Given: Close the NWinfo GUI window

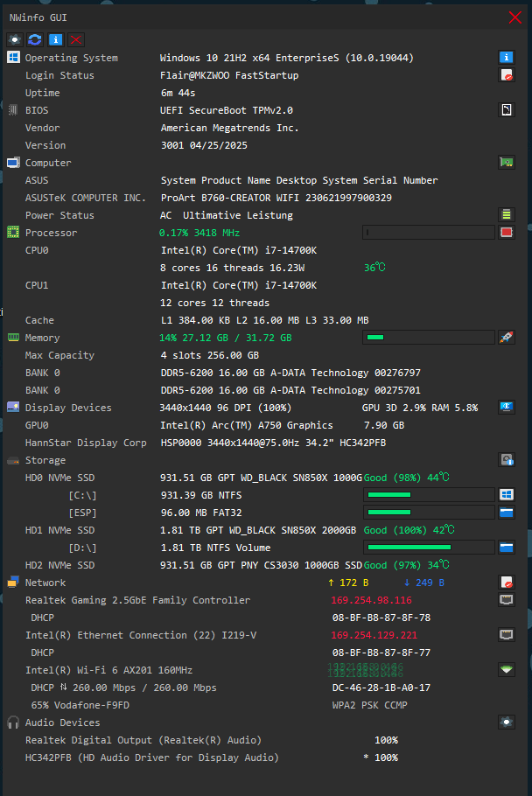Looking at the screenshot, I should pyautogui.click(x=514, y=17).
